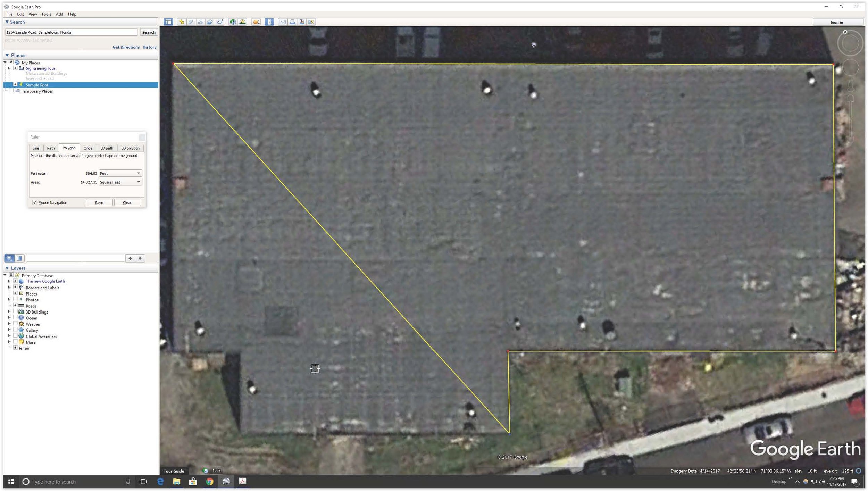
Task: Collapse the Layers panel header
Action: (x=7, y=268)
